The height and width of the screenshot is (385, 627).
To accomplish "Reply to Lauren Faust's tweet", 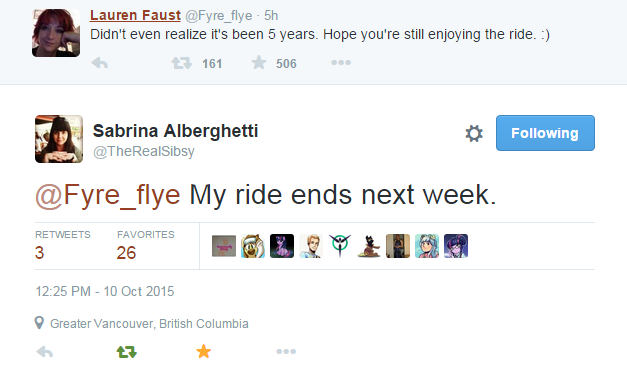I will 100,63.
